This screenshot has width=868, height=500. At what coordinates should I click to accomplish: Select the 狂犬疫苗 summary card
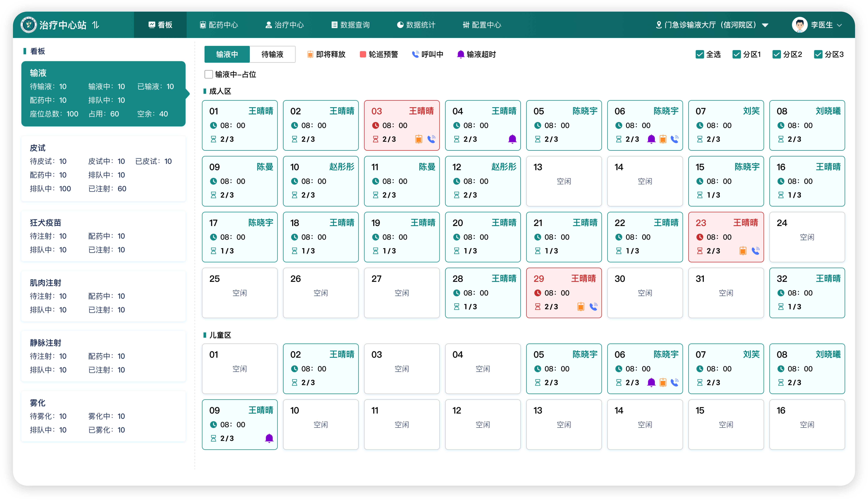click(x=103, y=236)
